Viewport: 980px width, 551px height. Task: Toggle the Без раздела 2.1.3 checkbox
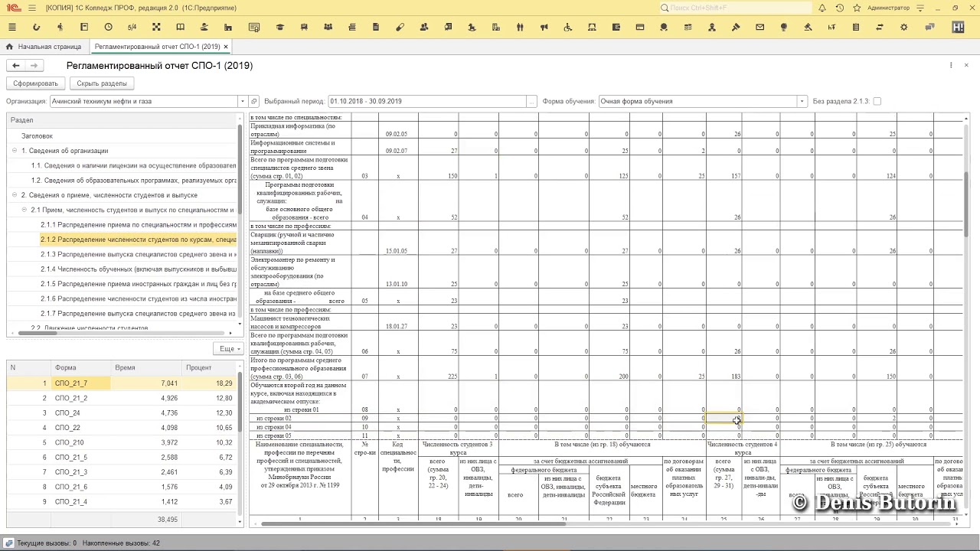click(877, 101)
